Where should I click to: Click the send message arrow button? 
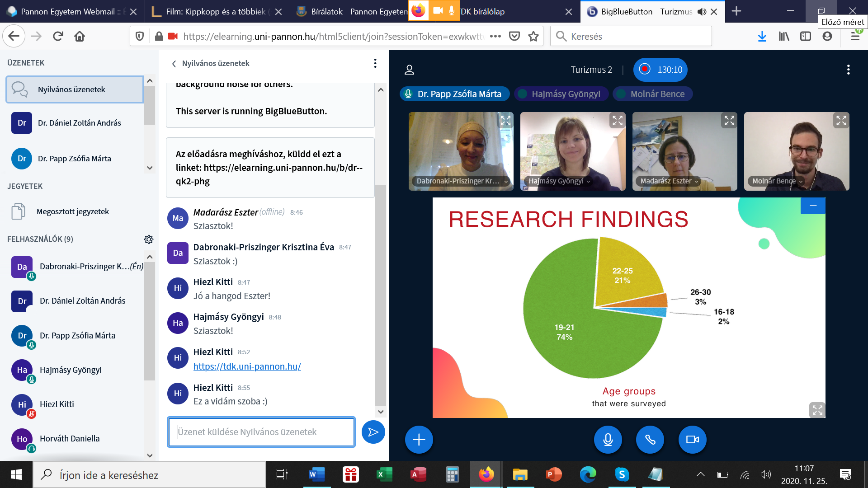coord(373,432)
